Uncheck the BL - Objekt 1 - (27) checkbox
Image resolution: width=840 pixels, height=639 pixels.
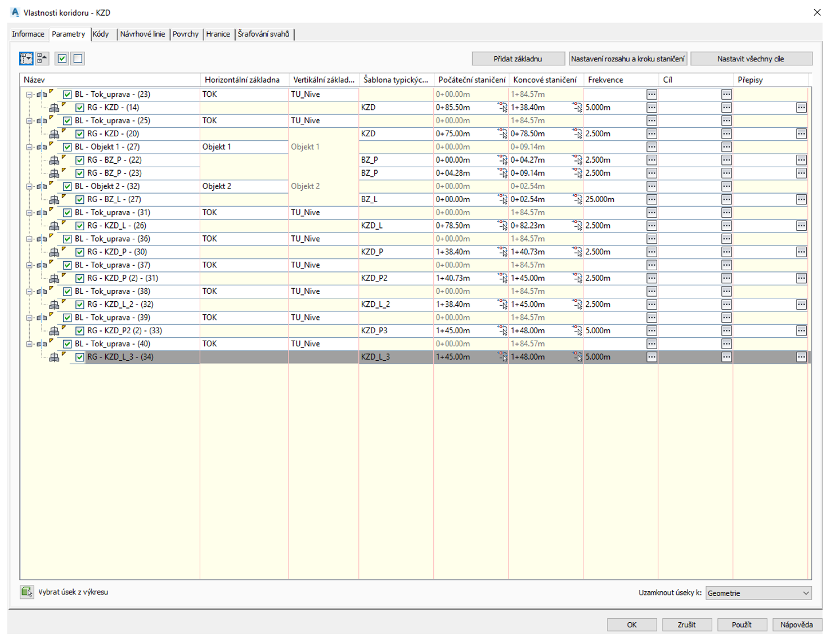pyautogui.click(x=68, y=147)
